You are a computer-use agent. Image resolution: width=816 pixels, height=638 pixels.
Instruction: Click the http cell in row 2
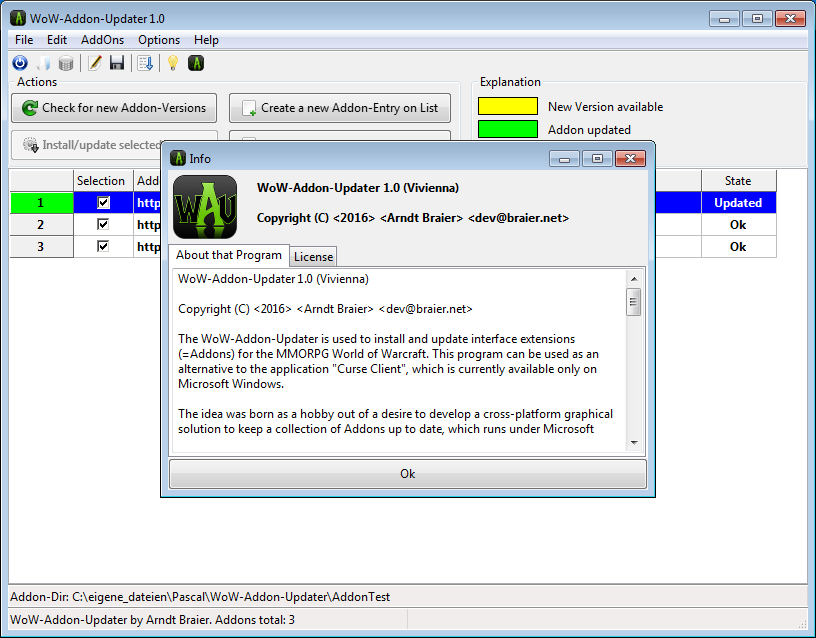148,224
